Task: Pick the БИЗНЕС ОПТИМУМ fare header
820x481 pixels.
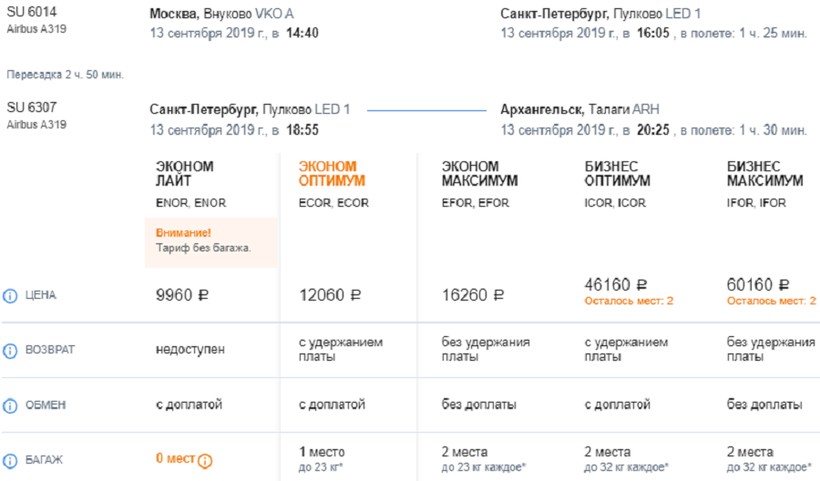Action: point(616,173)
